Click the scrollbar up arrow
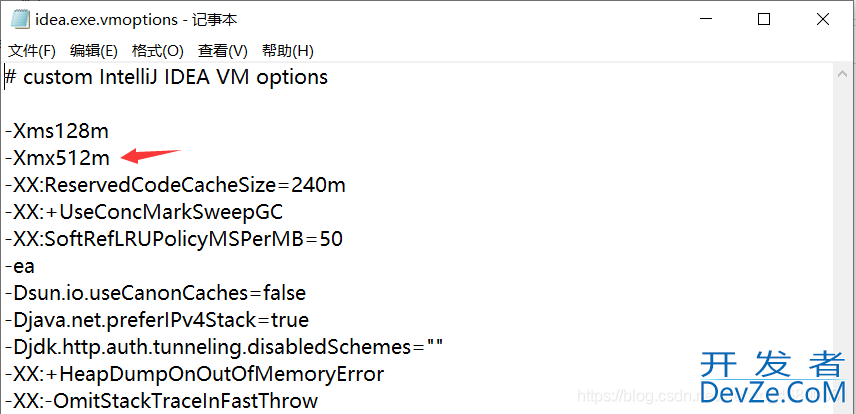 [843, 74]
